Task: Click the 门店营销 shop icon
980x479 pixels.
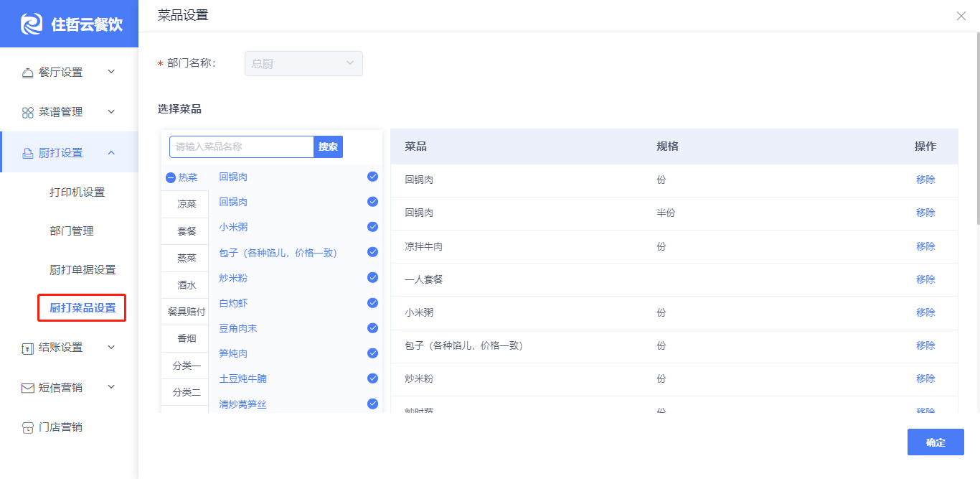Action: tap(28, 428)
